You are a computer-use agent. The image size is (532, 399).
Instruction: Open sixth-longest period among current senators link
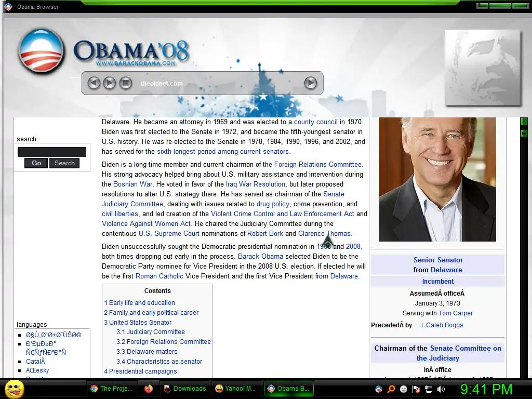click(x=222, y=151)
